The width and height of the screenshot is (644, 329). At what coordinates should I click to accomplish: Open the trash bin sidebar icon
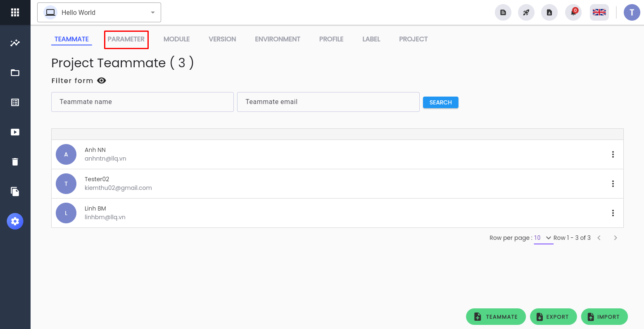tap(15, 162)
